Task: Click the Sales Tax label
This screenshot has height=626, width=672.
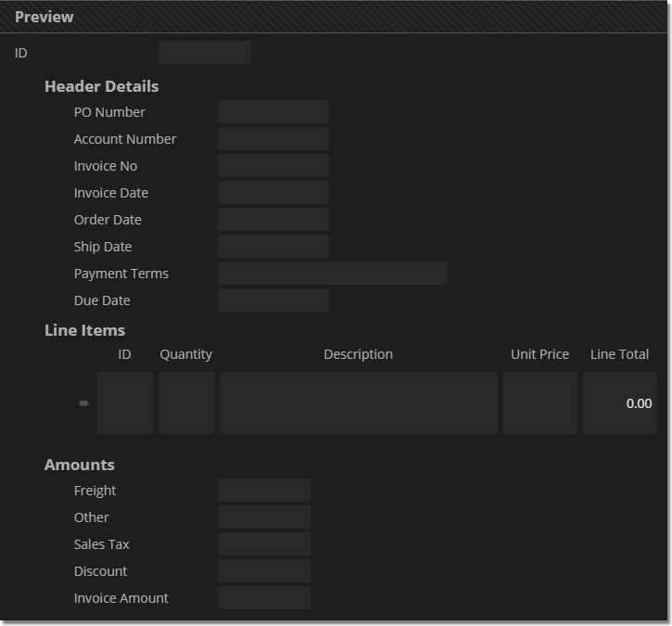Action: (x=102, y=544)
